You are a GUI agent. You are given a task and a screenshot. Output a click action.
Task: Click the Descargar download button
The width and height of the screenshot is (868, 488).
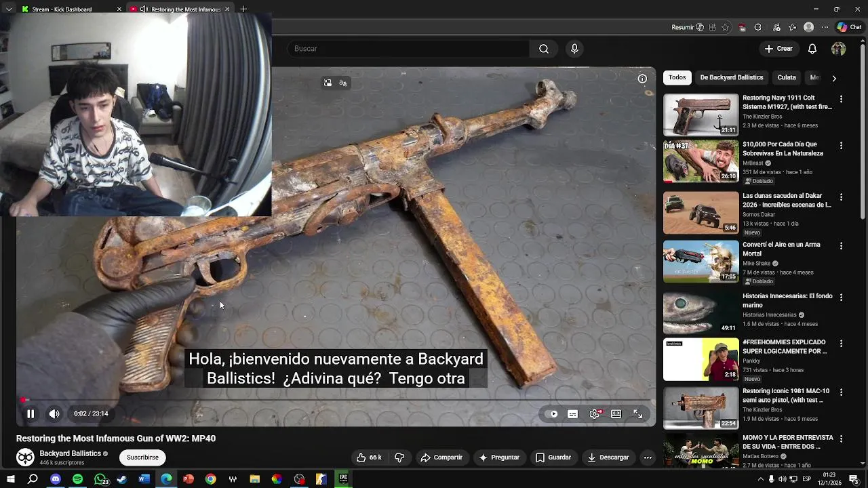608,457
